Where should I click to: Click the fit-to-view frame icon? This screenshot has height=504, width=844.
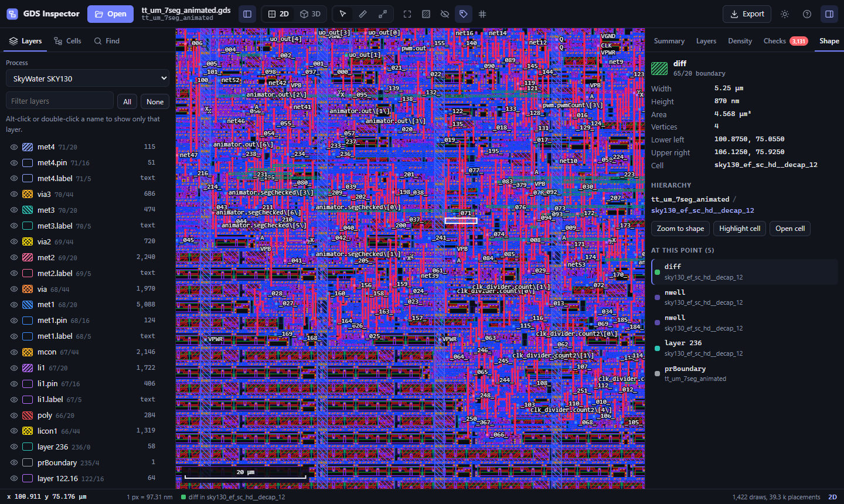(x=407, y=14)
